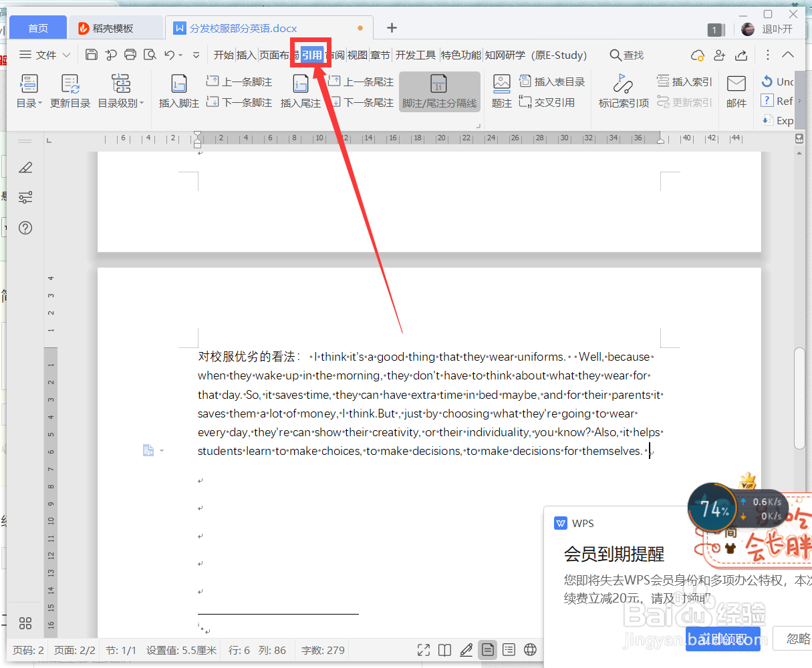Viewport: 812px width, 668px height.
Task: Switch to the 开发工具 ribbon tab
Action: [415, 55]
